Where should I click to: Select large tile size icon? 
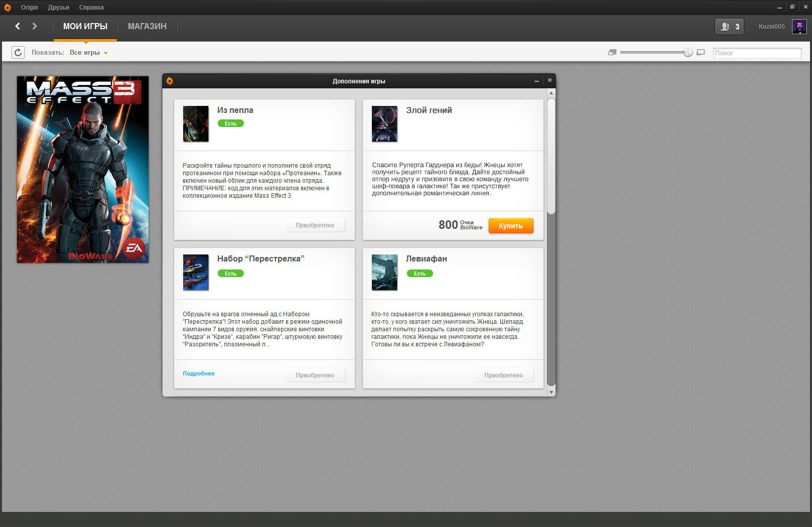(x=701, y=52)
